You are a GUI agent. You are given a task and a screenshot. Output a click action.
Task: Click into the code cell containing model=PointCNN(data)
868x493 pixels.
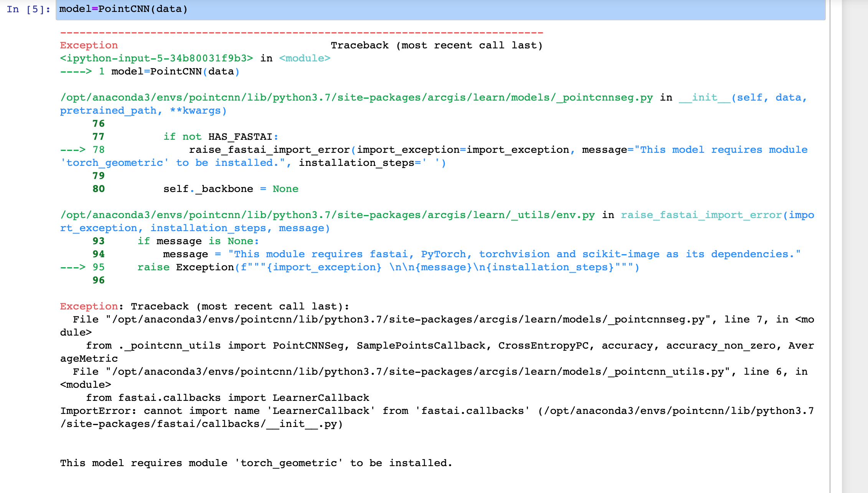[x=441, y=10]
